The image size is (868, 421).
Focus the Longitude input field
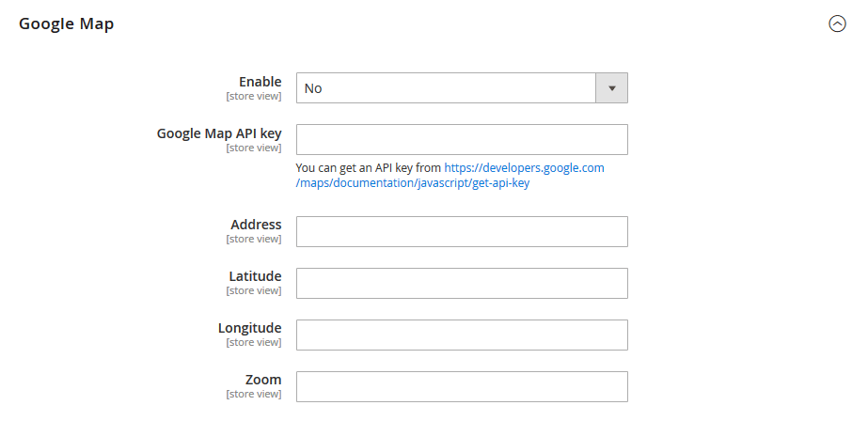[462, 335]
